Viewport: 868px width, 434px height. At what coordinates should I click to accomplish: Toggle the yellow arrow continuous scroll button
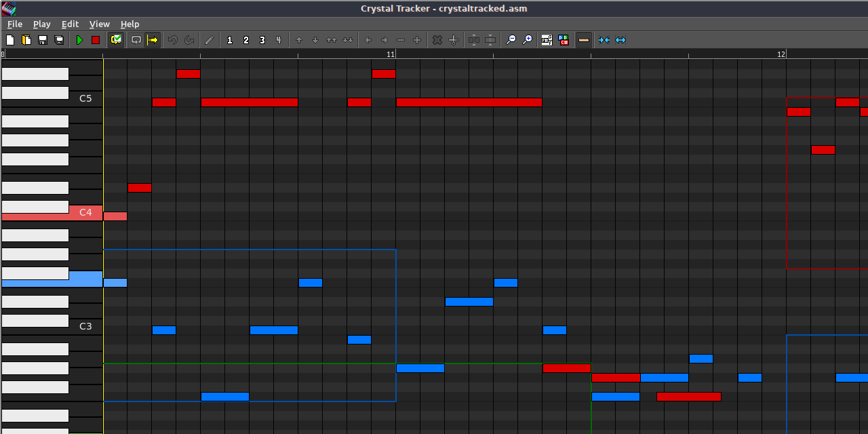point(153,40)
